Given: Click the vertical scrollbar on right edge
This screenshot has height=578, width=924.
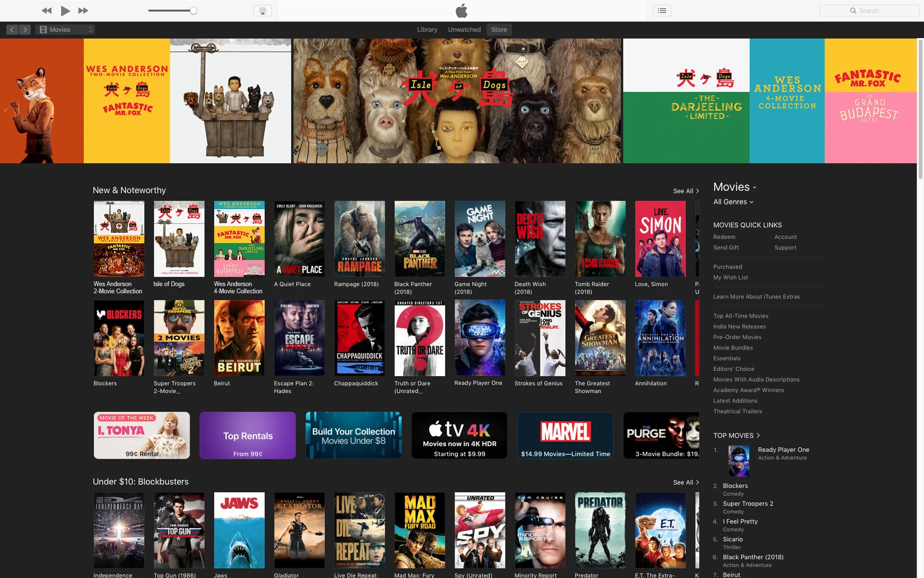Looking at the screenshot, I should (x=921, y=110).
